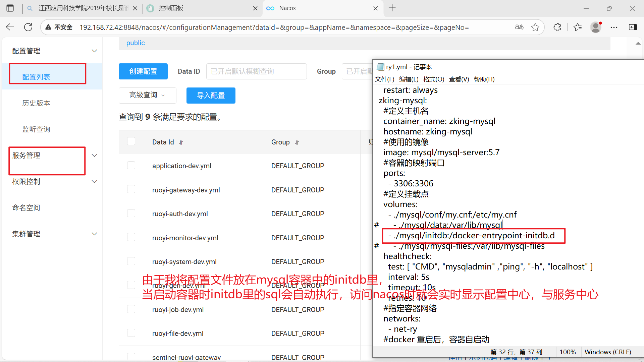Screen dimensions: 644x362
Task: Click the ruoyi-gateway-dev.yml Data Id cell
Action: 186,190
